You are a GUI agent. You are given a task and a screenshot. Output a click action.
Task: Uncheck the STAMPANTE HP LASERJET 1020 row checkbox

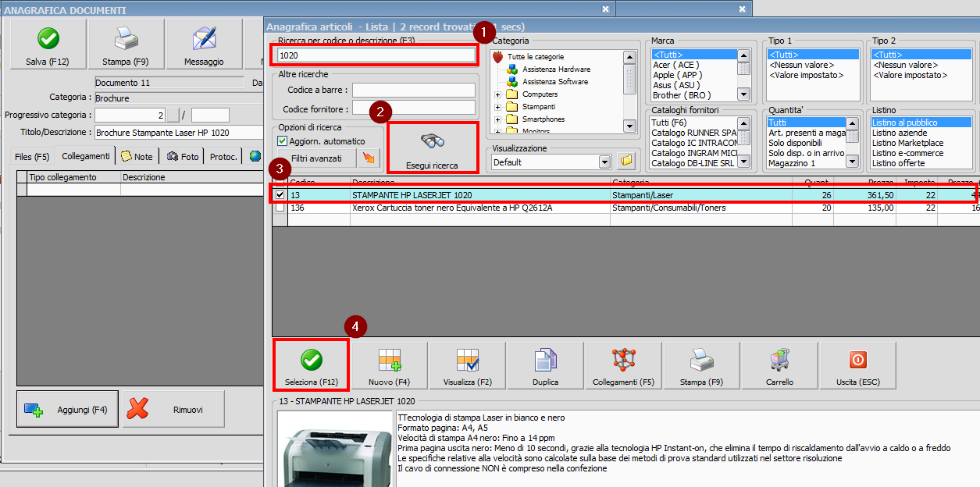tap(280, 194)
